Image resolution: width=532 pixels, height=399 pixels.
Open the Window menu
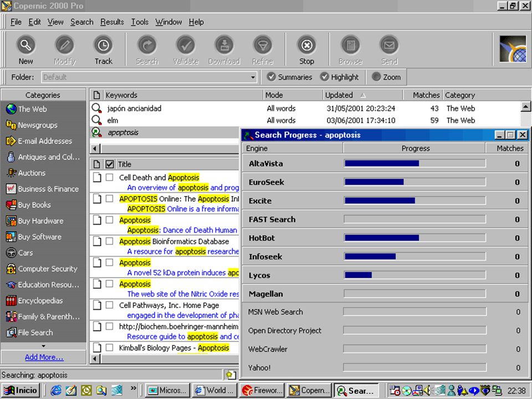[168, 22]
